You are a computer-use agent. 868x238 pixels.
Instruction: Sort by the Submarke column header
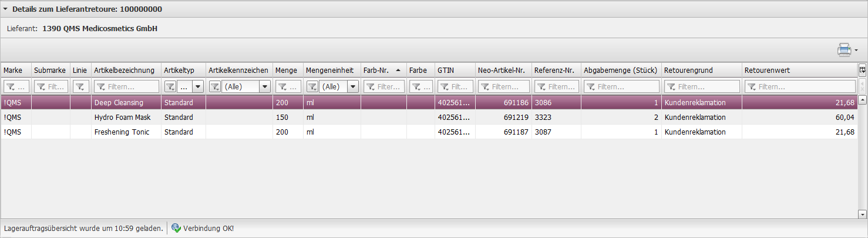tap(51, 70)
